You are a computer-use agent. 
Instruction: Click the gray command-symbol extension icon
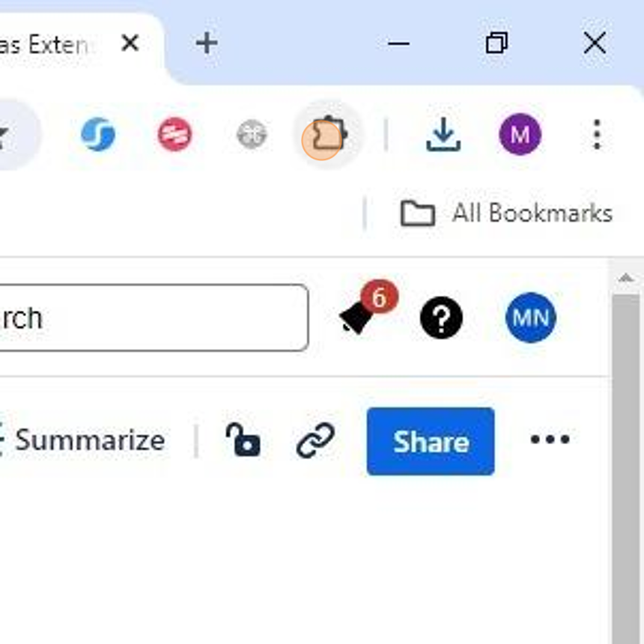[252, 136]
